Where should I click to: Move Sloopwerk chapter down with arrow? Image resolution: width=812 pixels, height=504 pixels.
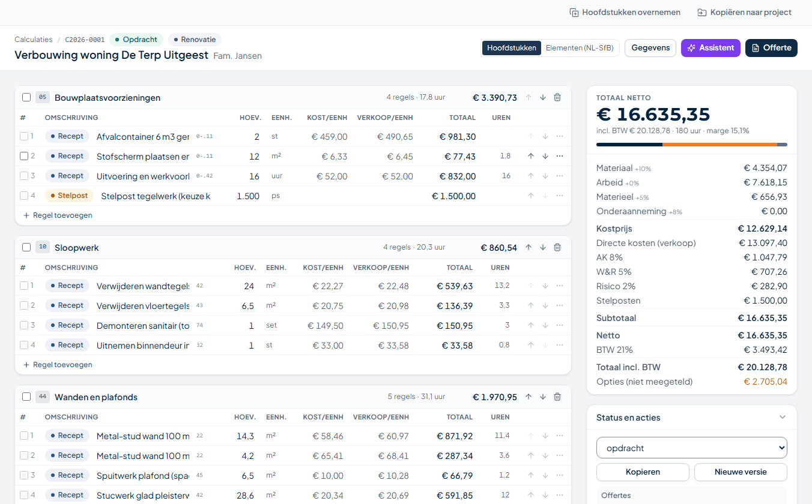point(543,247)
